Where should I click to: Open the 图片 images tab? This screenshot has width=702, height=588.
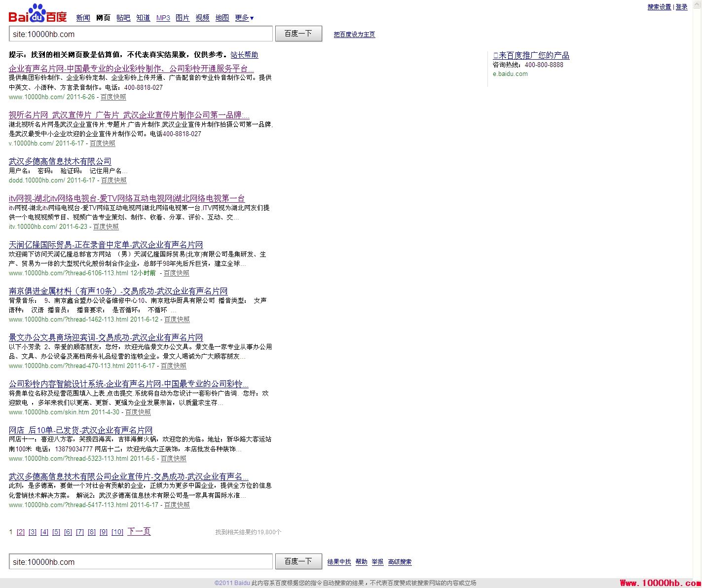[183, 18]
